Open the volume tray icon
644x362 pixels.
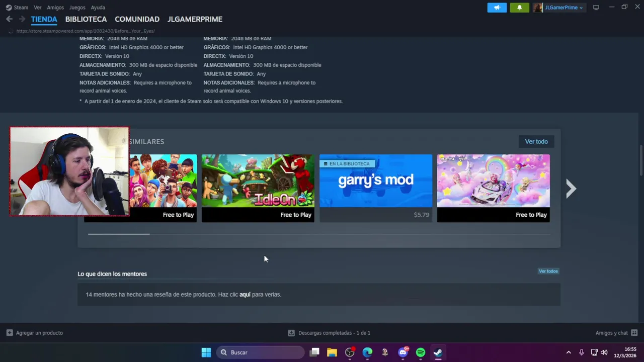604,352
